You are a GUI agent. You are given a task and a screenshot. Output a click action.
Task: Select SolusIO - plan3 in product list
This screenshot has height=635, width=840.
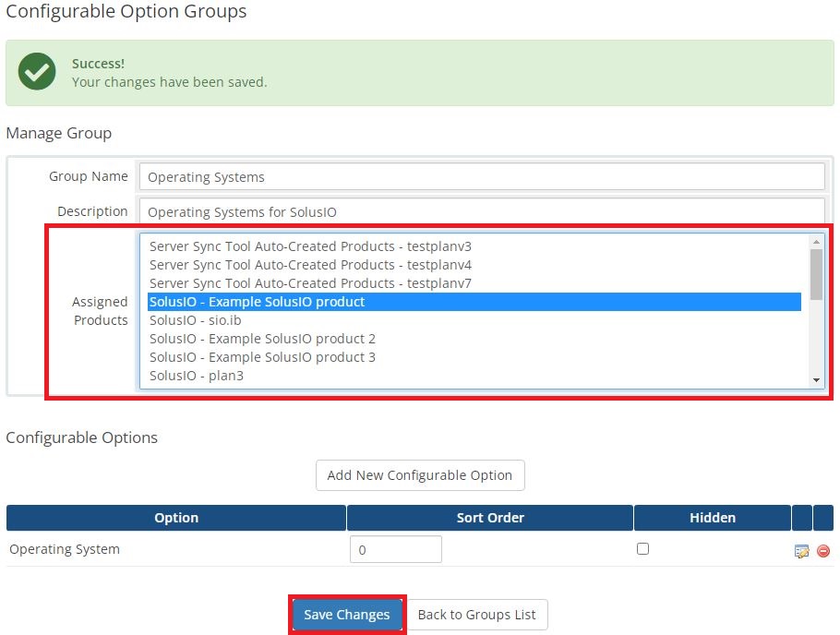click(x=196, y=376)
